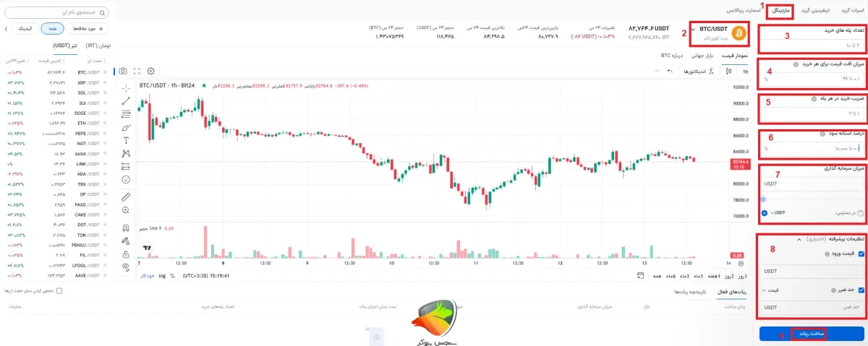Image resolution: width=868 pixels, height=346 pixels.
Task: Select the crosshair cursor tool in chart sidebar
Action: point(126,87)
